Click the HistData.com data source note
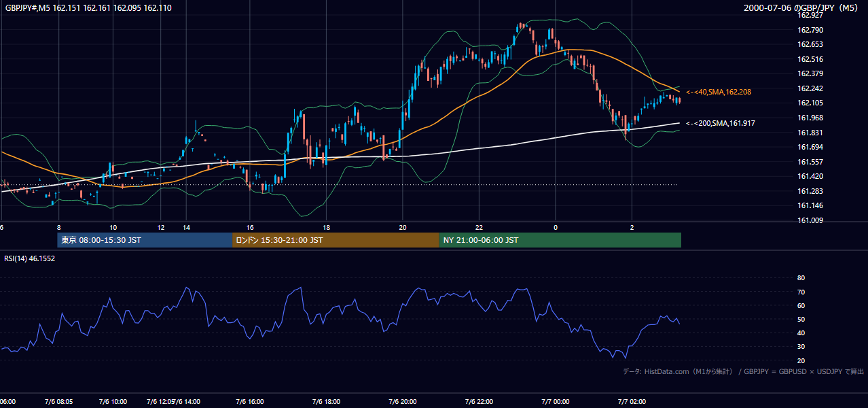Image resolution: width=868 pixels, height=408 pixels. pyautogui.click(x=743, y=371)
